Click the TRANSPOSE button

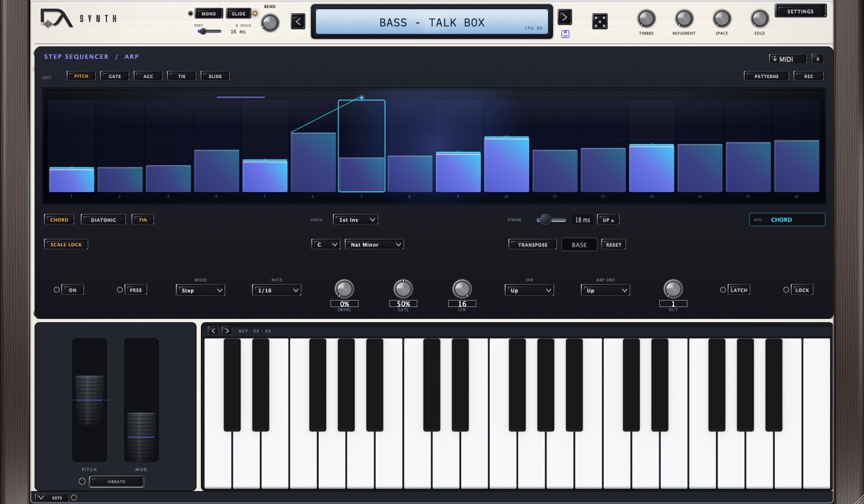pyautogui.click(x=532, y=244)
